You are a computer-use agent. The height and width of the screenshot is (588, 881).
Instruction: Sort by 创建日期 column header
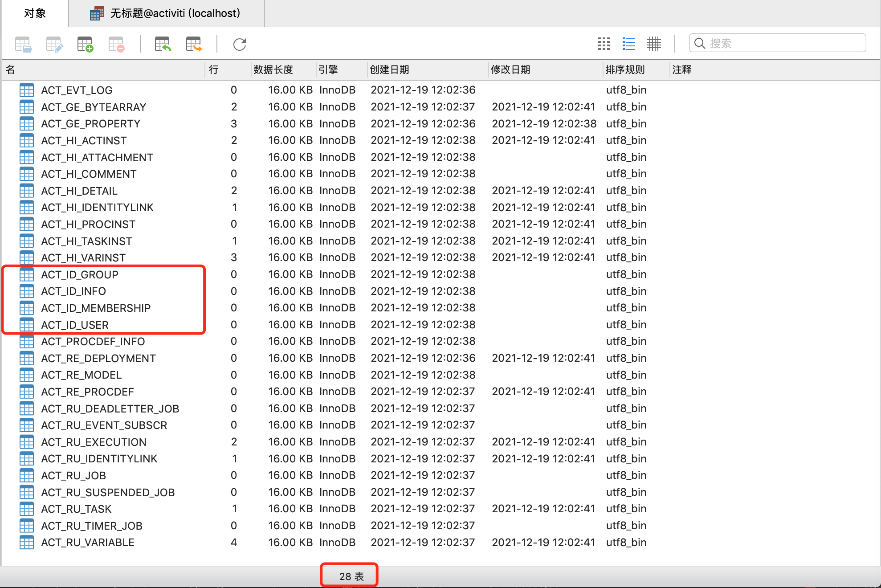tap(389, 69)
